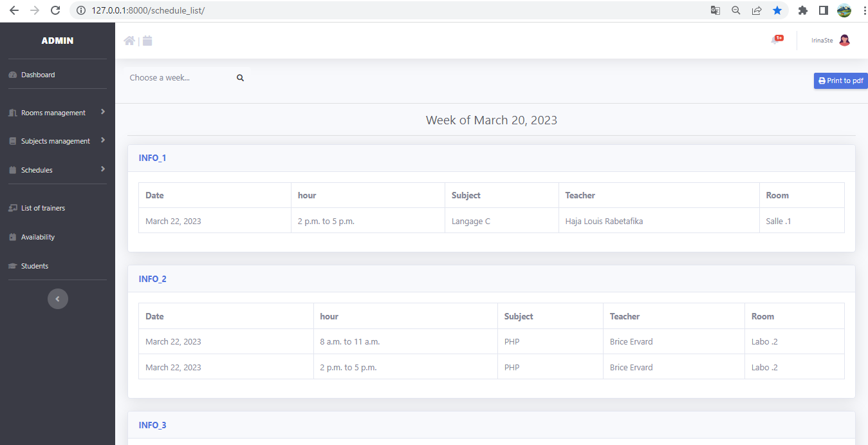Click the Dashboard gauge icon
This screenshot has height=445, width=868.
point(12,75)
